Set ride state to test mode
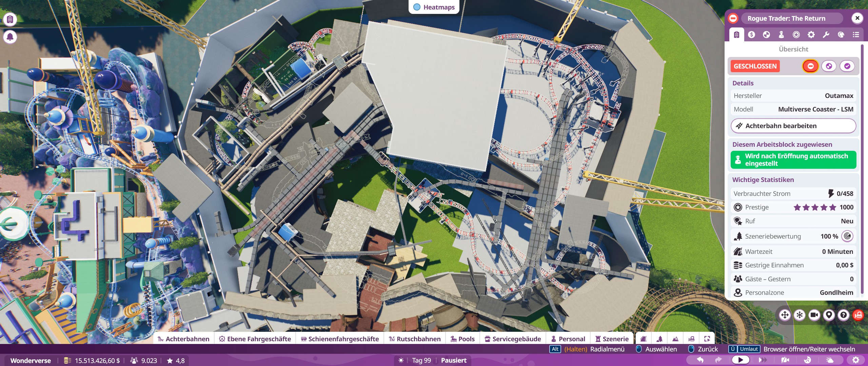This screenshot has width=868, height=366. (829, 66)
